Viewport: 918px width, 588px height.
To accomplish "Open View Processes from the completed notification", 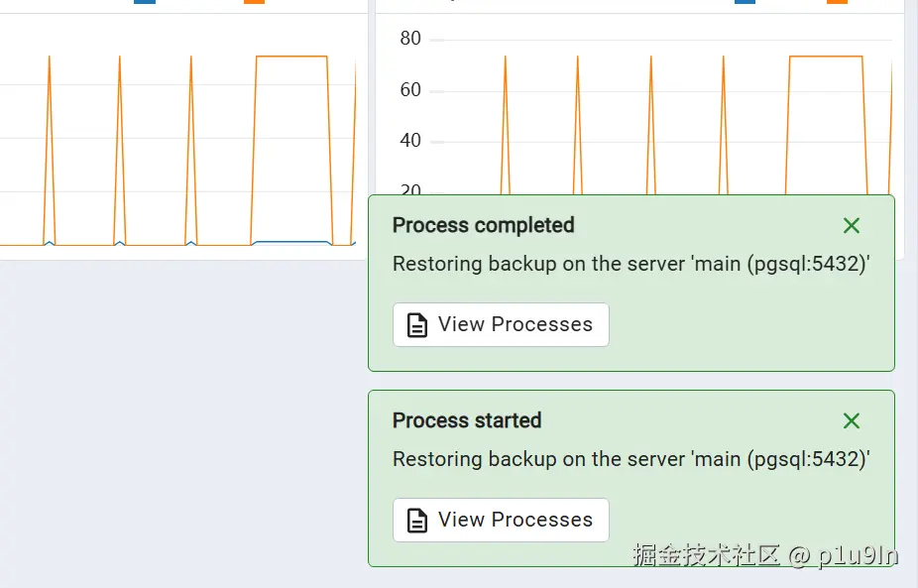I will (x=502, y=324).
